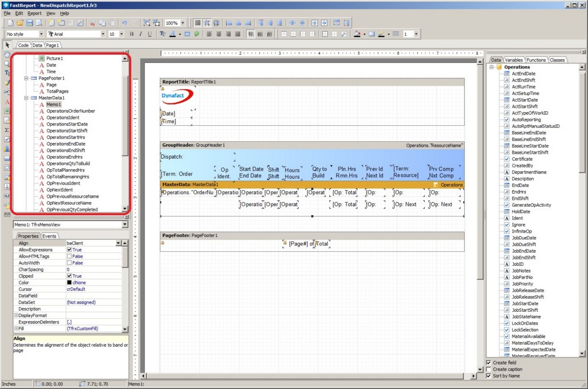Click the Open report folder icon

tap(19, 23)
